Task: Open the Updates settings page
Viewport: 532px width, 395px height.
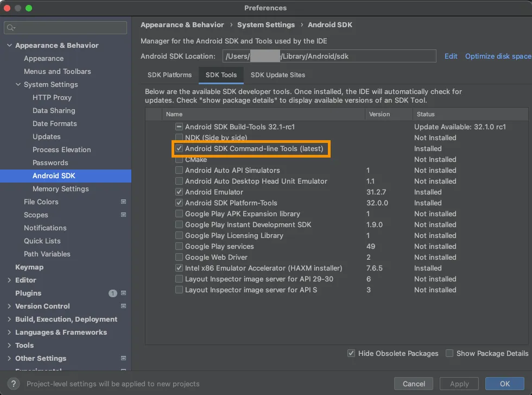Action: (47, 136)
